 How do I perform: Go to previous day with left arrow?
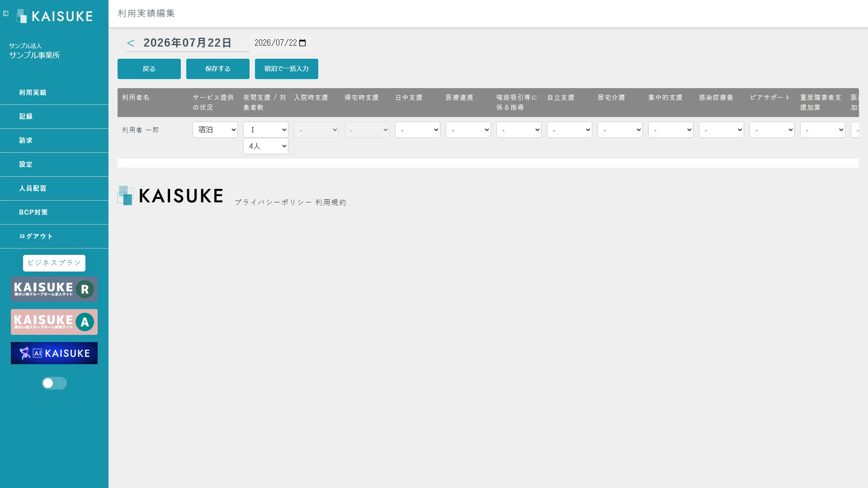coord(131,43)
